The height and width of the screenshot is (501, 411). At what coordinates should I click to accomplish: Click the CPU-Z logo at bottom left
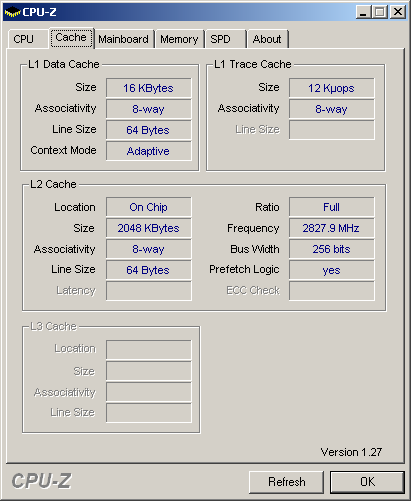coord(41,481)
